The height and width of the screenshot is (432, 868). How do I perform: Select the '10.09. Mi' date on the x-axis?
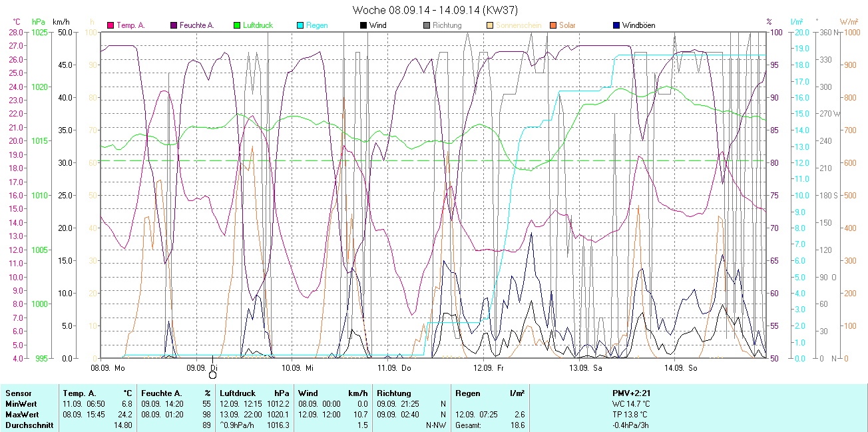(298, 367)
